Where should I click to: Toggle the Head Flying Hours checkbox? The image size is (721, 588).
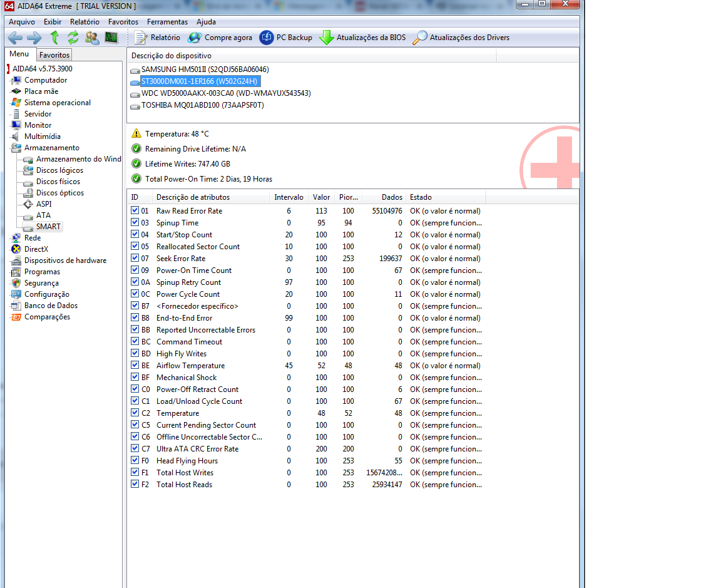[x=135, y=460]
